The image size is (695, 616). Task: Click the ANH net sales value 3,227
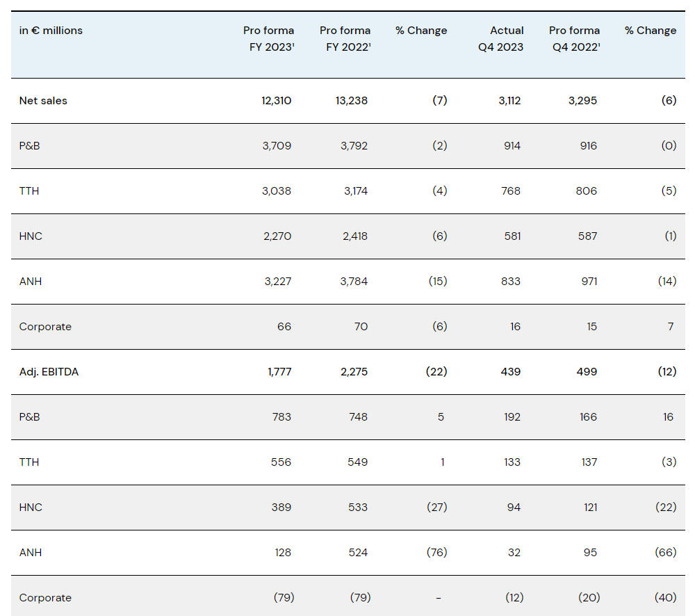277,282
